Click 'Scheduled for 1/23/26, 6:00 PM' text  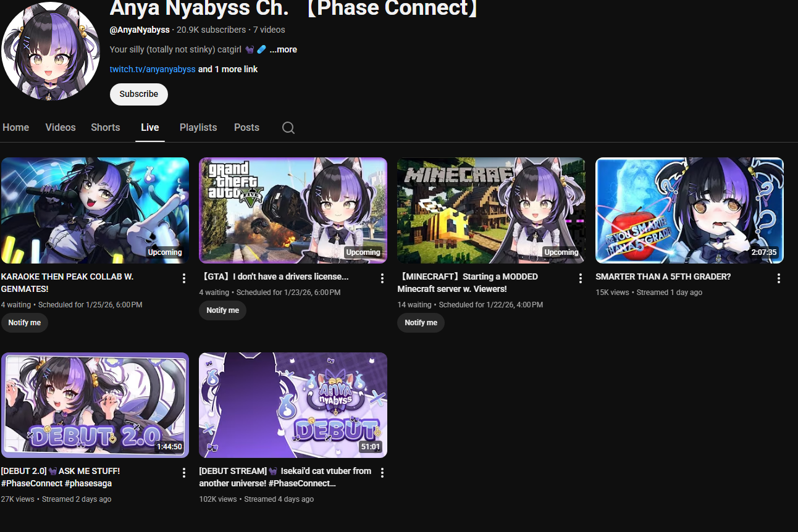pyautogui.click(x=288, y=293)
